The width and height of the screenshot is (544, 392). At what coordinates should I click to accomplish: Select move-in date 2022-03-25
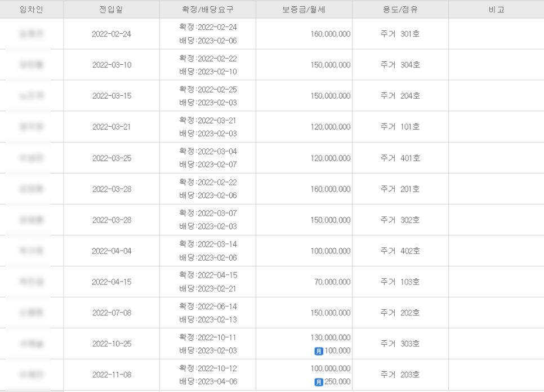click(x=112, y=158)
